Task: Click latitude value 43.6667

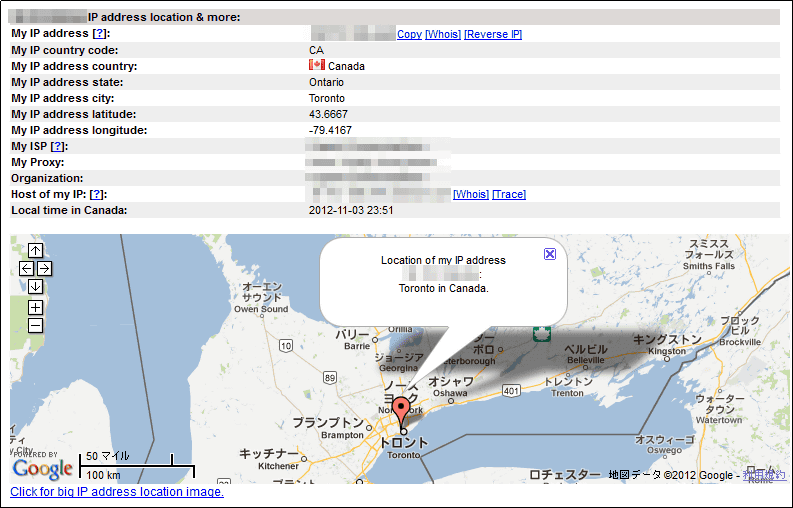Action: click(x=328, y=114)
